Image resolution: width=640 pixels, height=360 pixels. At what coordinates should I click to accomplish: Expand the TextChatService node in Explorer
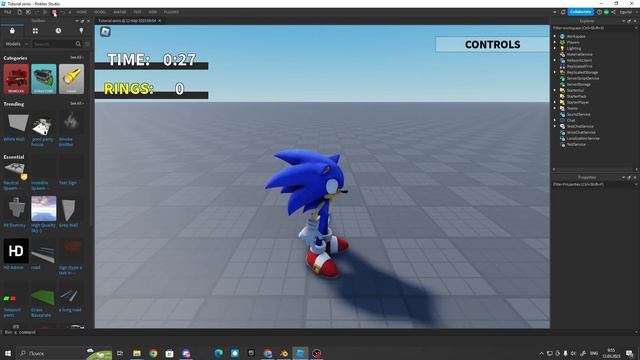555,126
